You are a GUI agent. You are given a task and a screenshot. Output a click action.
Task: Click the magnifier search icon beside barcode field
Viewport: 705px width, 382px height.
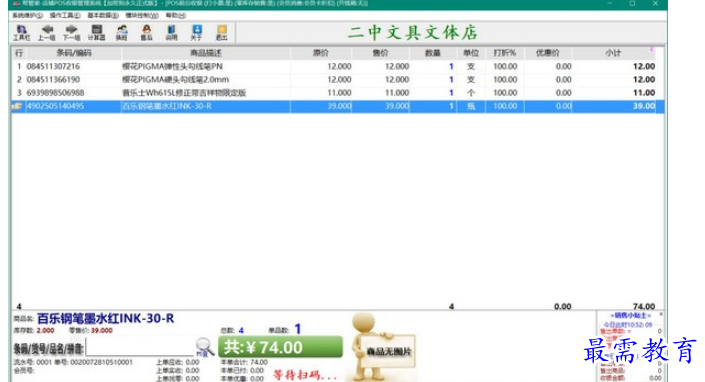click(205, 347)
